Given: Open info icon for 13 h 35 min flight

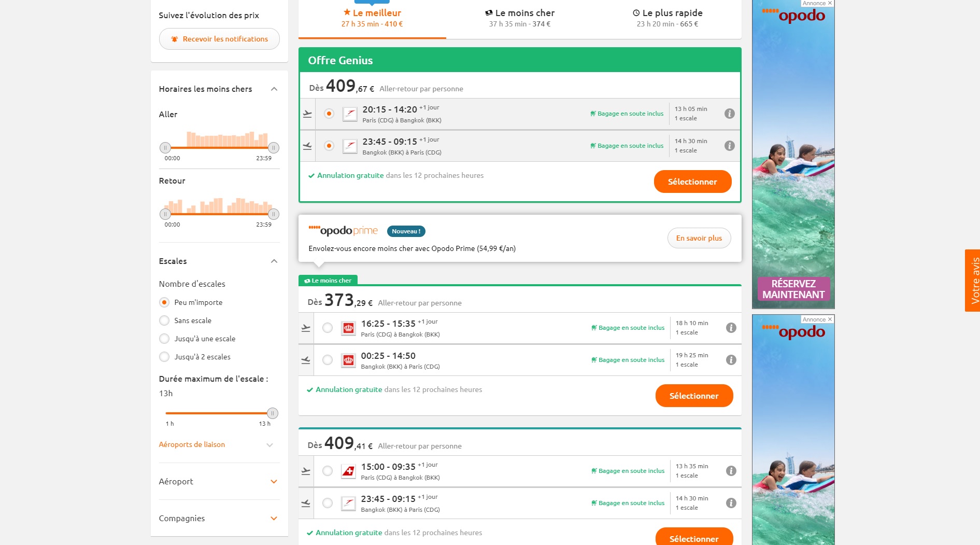Looking at the screenshot, I should tap(731, 471).
